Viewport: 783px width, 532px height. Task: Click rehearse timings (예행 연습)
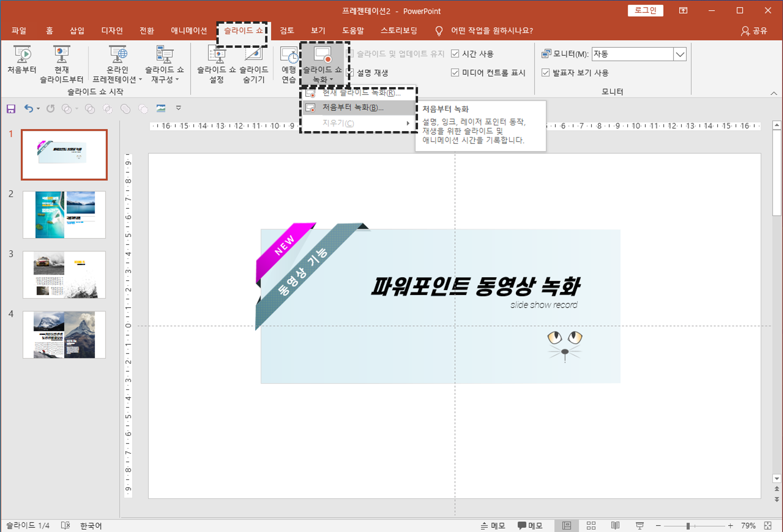(289, 65)
